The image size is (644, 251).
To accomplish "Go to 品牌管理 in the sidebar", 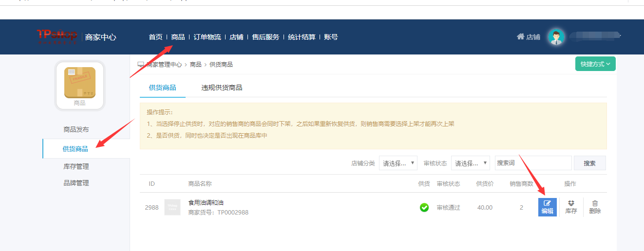I will [x=76, y=183].
